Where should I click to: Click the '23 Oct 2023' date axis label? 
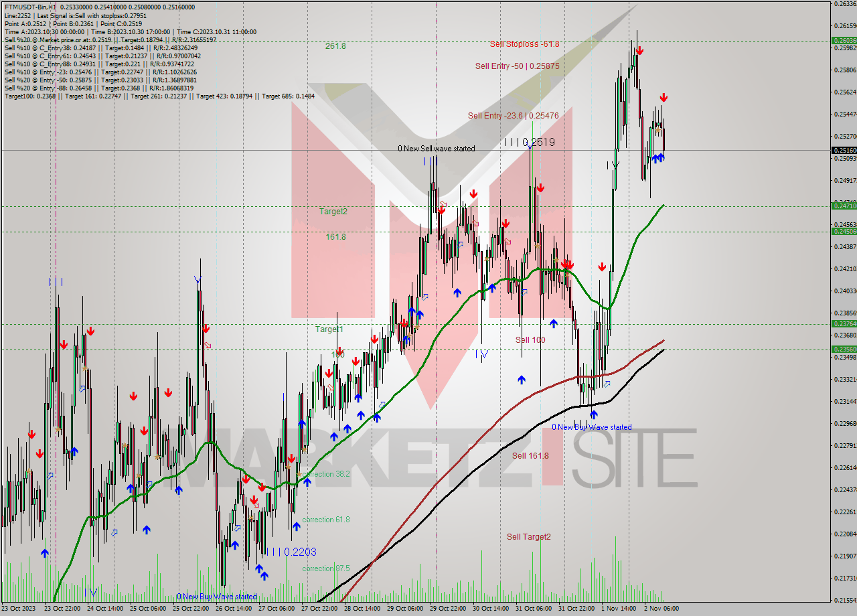17,609
